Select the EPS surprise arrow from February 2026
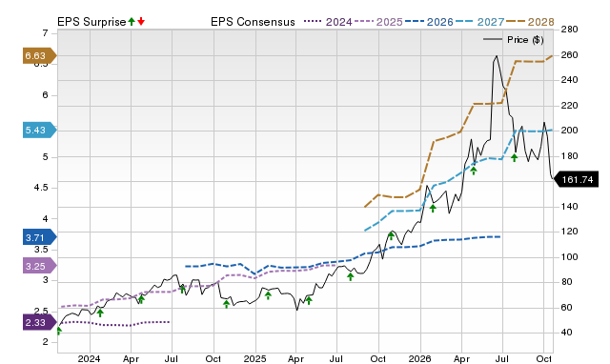610x364 pixels. coord(433,209)
